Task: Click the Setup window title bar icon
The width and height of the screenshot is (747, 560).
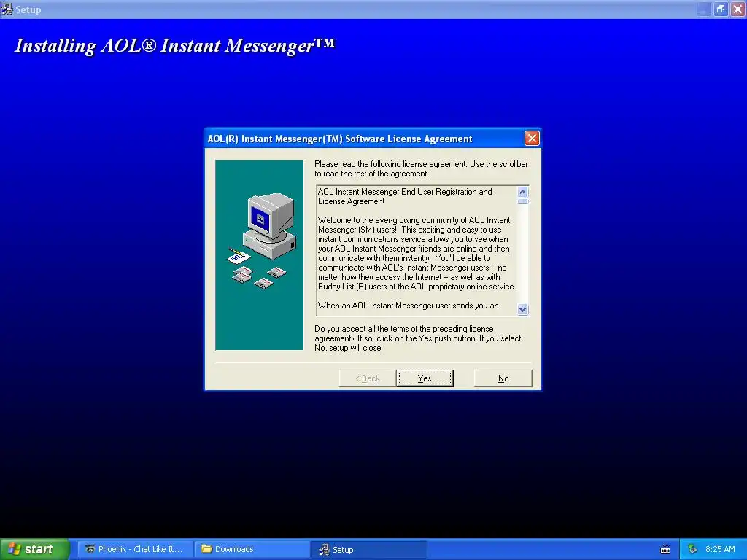Action: (7, 9)
